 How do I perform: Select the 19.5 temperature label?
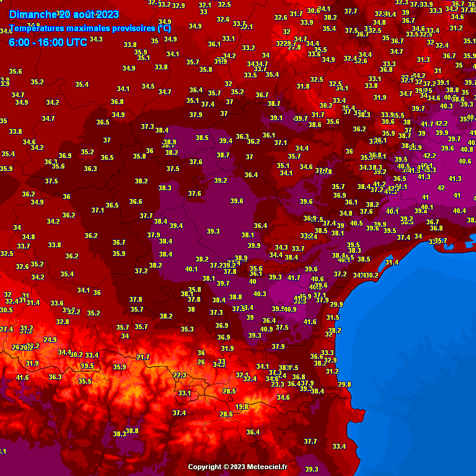(x=87, y=366)
